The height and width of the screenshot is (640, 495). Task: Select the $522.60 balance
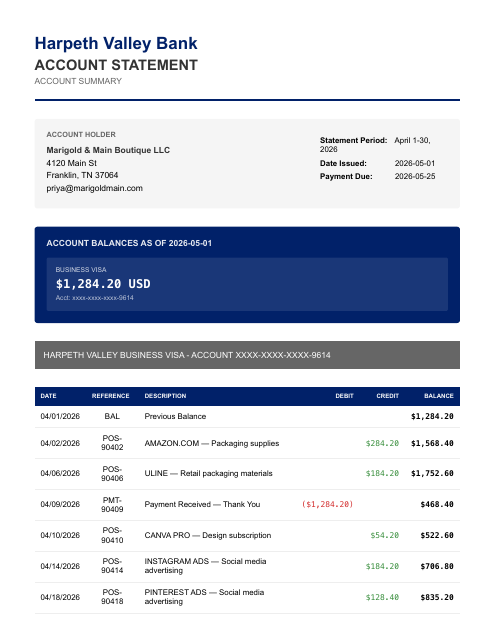coord(437,536)
